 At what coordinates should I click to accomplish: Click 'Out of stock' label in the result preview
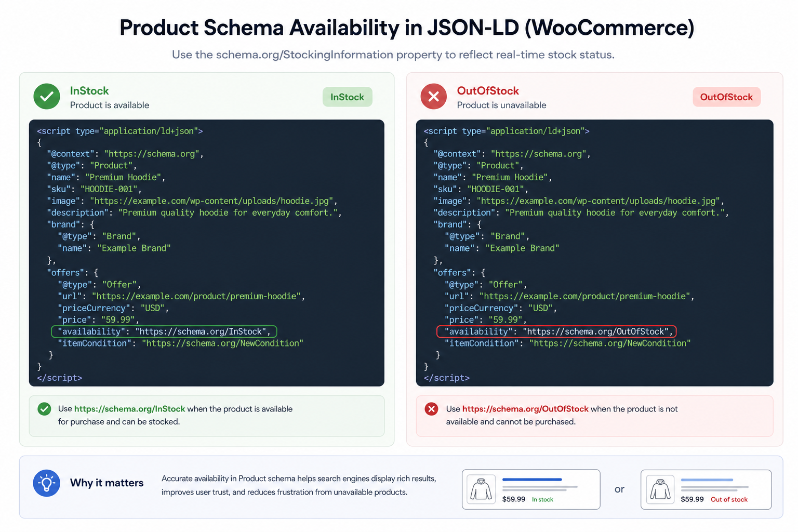tap(729, 499)
